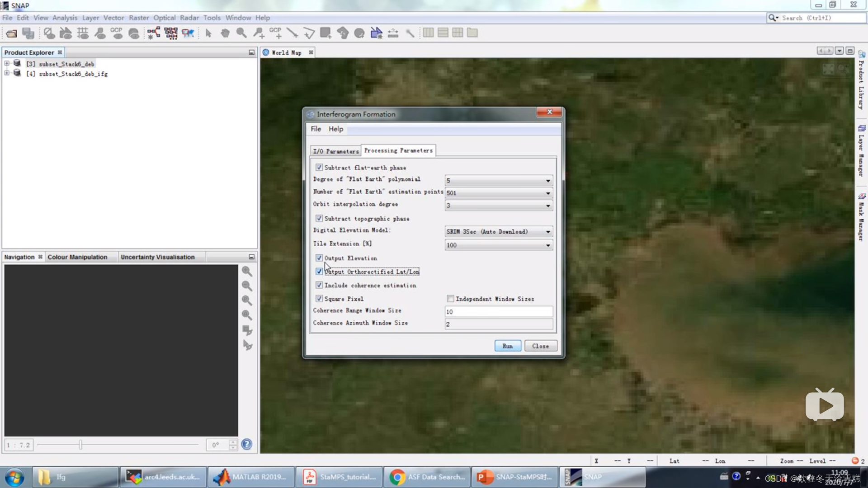The width and height of the screenshot is (868, 488).
Task: Open Flat Earth polynomial degree dropdown
Action: (x=547, y=181)
